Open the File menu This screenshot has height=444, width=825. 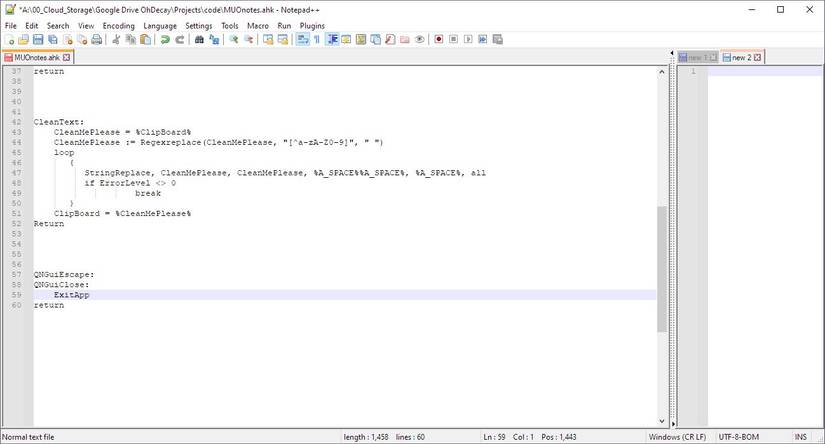11,26
